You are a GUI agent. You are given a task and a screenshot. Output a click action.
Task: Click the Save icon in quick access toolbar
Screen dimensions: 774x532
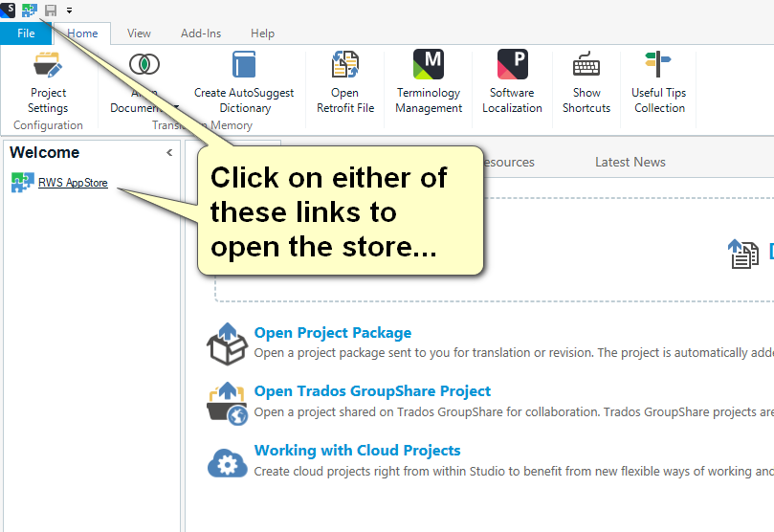point(51,11)
